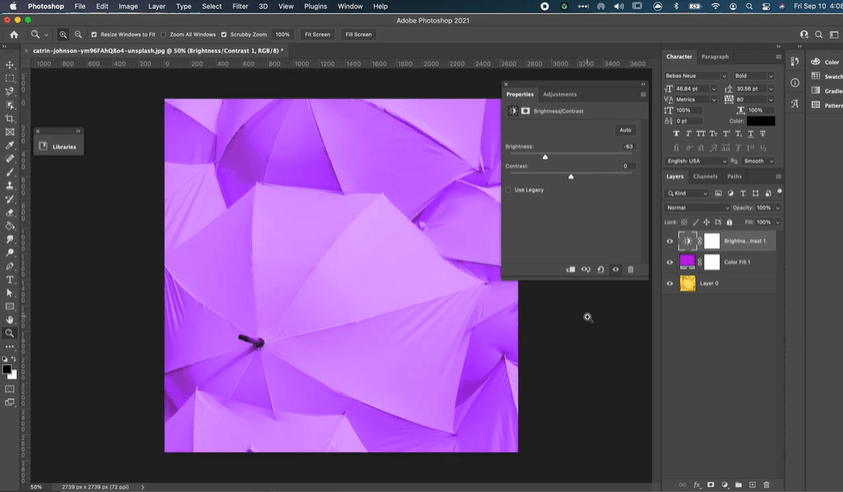843x492 pixels.
Task: Lock all layer attributes padlock
Action: click(730, 222)
